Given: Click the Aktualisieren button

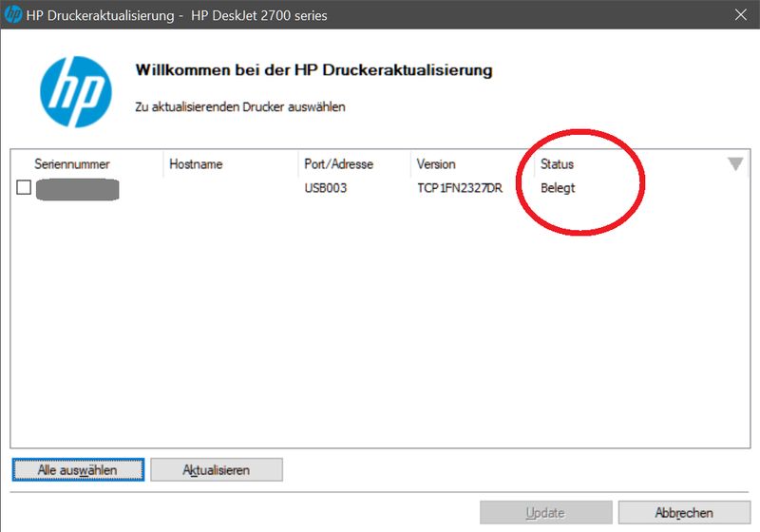Looking at the screenshot, I should (x=217, y=470).
